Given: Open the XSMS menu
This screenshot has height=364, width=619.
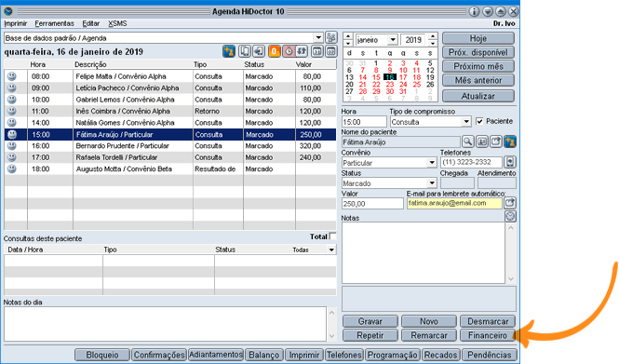Looking at the screenshot, I should (117, 23).
